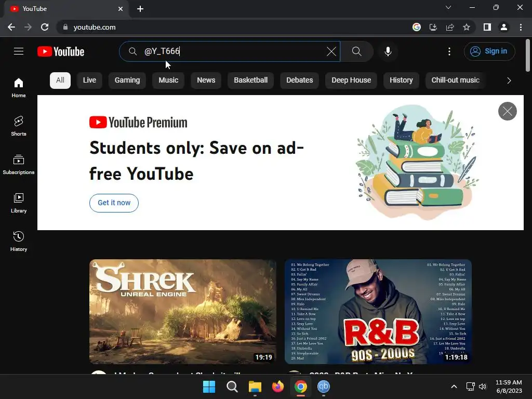Viewport: 532px width, 399px height.
Task: Go to Home in the sidebar
Action: [19, 87]
